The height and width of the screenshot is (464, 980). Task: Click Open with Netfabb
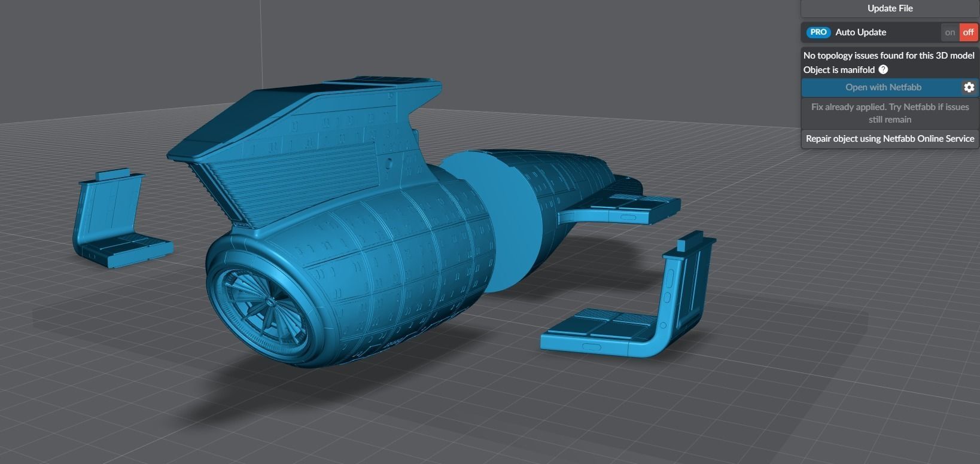(882, 87)
